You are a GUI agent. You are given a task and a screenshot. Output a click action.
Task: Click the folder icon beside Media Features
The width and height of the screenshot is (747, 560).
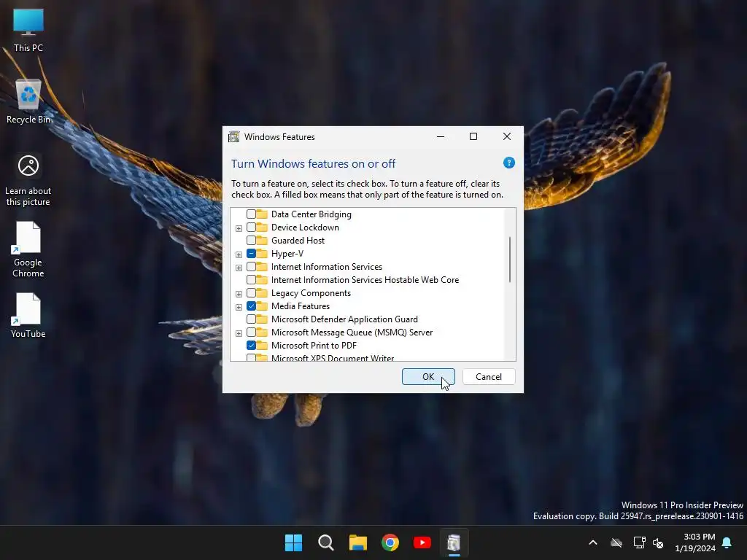(262, 306)
